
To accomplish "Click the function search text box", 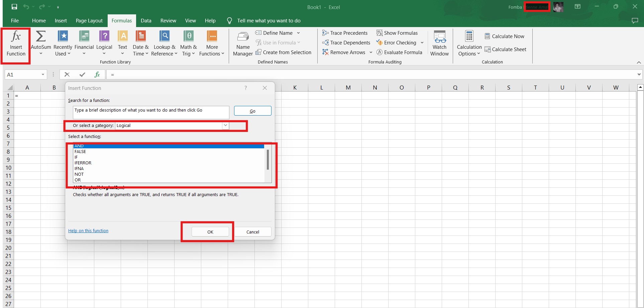I will pyautogui.click(x=151, y=112).
